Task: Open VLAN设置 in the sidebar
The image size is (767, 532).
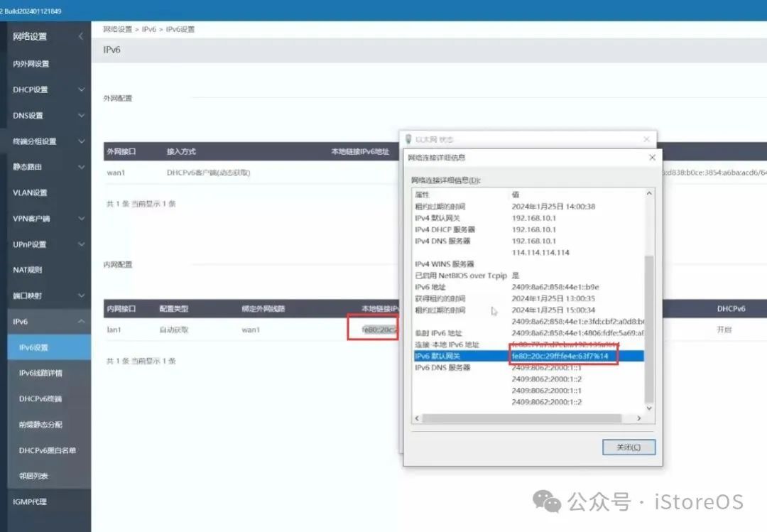Action: coord(30,192)
